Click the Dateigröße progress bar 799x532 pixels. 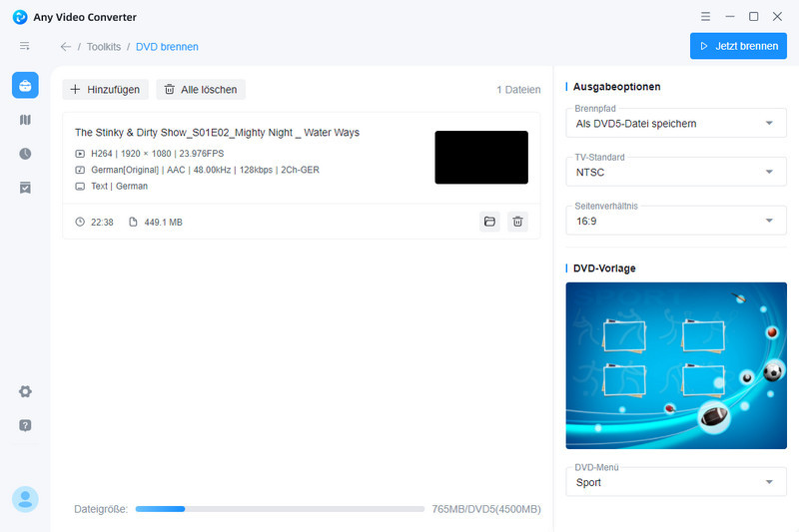click(x=280, y=509)
